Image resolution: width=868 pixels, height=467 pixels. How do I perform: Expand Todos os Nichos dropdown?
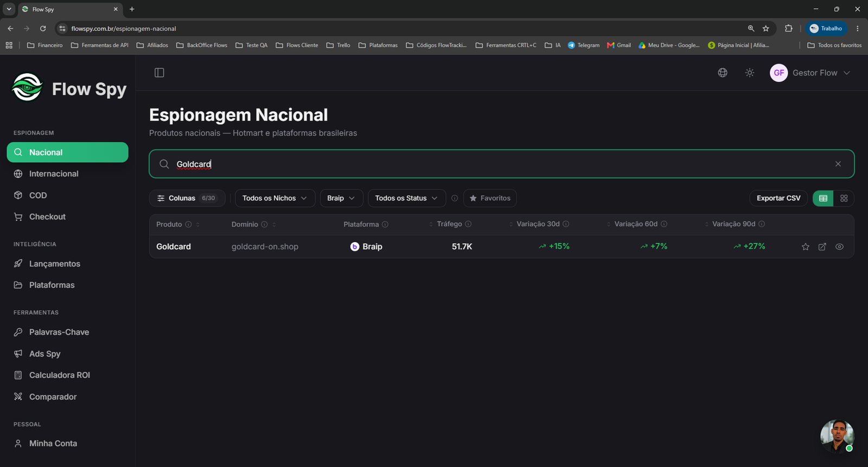point(275,198)
